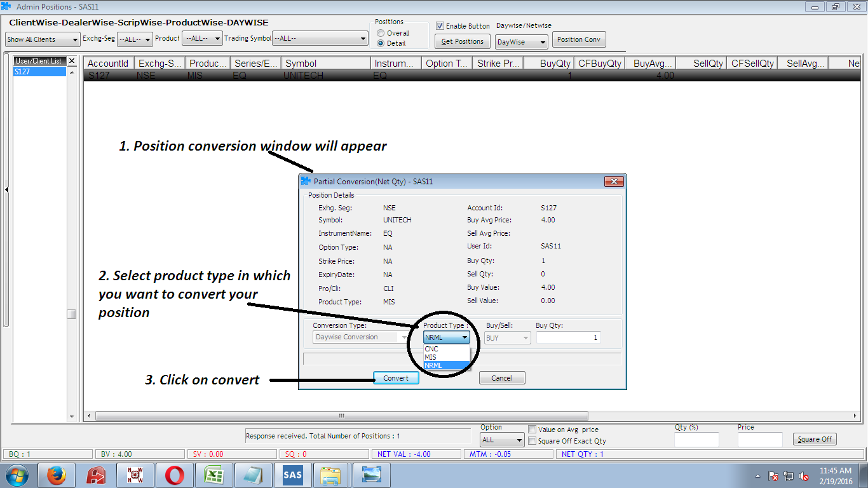This screenshot has width=868, height=488.
Task: Click the Get Positions button
Action: pyautogui.click(x=463, y=41)
